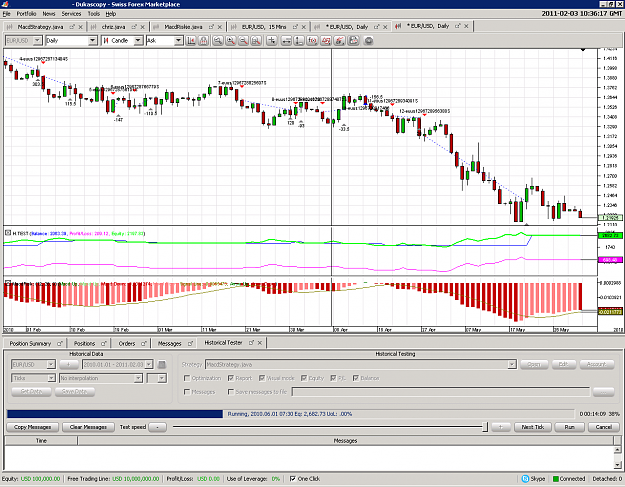The width and height of the screenshot is (625, 487).
Task: Click the blue test progress bar
Action: click(x=115, y=414)
